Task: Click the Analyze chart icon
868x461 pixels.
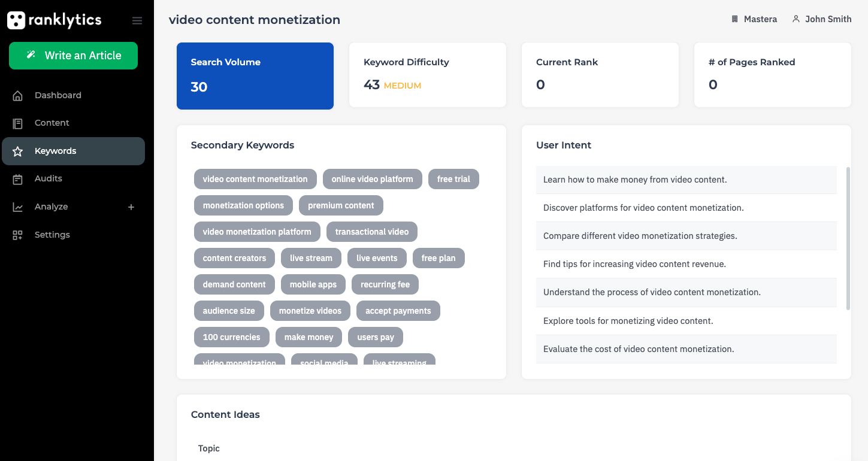Action: [x=18, y=207]
